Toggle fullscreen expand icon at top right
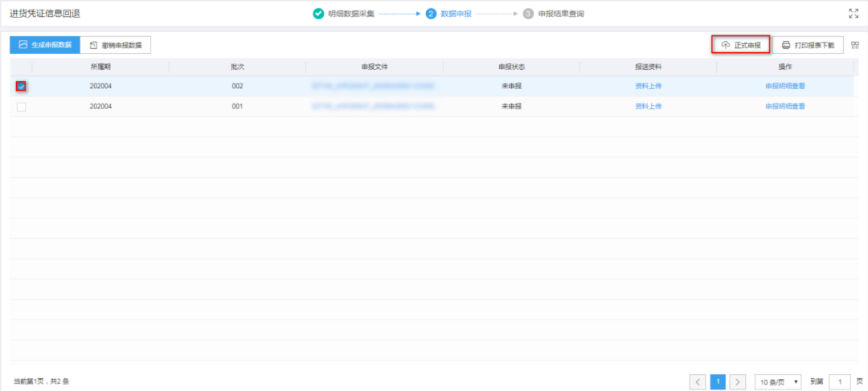This screenshot has width=868, height=391. click(853, 14)
